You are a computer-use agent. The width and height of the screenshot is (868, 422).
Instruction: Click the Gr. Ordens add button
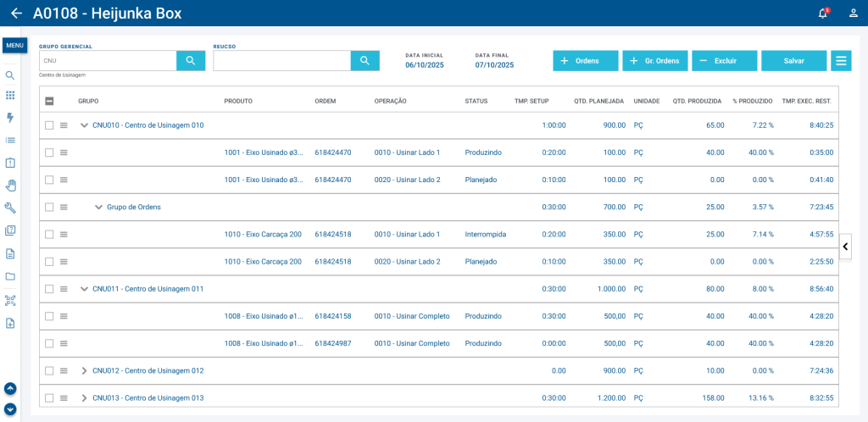click(x=654, y=61)
